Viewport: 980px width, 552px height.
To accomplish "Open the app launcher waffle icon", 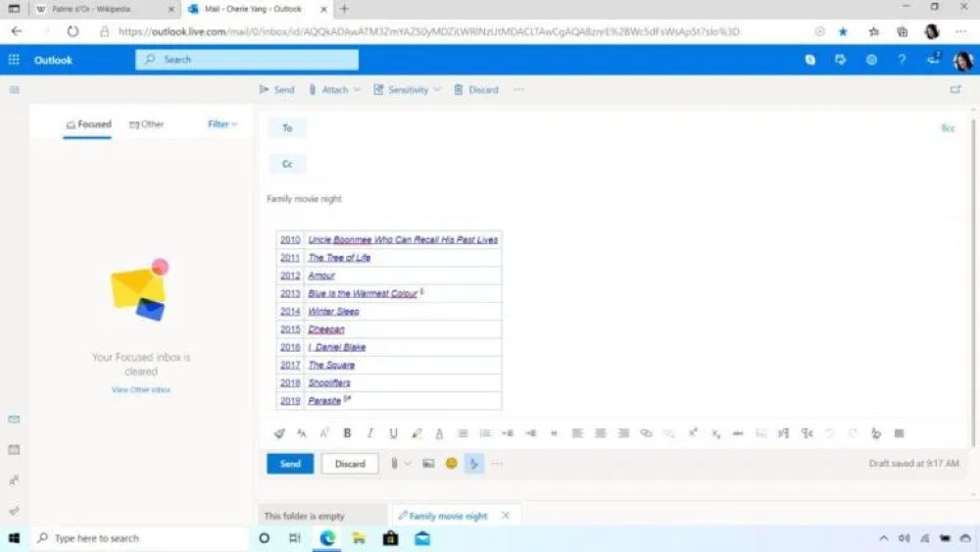I will (14, 60).
